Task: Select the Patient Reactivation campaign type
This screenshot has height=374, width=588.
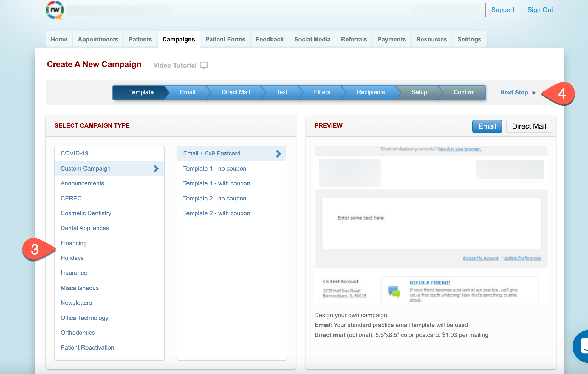Action: (x=87, y=348)
